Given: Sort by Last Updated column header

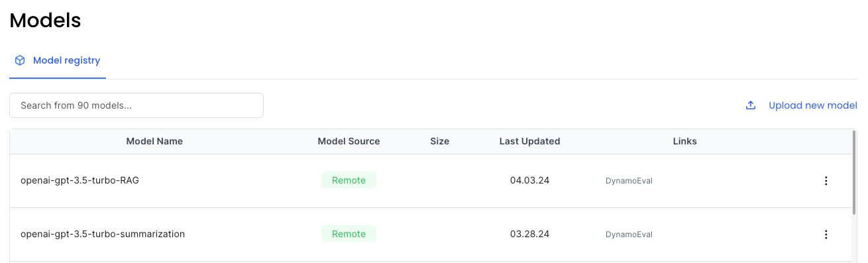Looking at the screenshot, I should click(529, 141).
